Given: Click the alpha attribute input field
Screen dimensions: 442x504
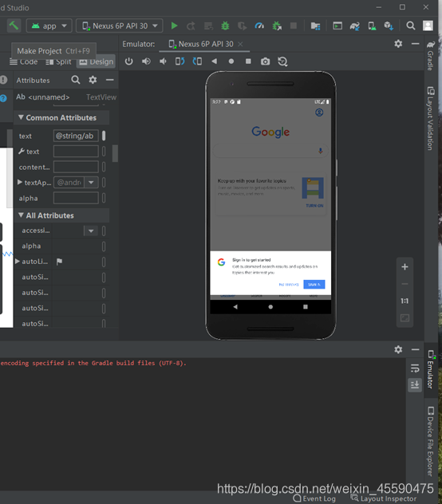Looking at the screenshot, I should [x=76, y=198].
